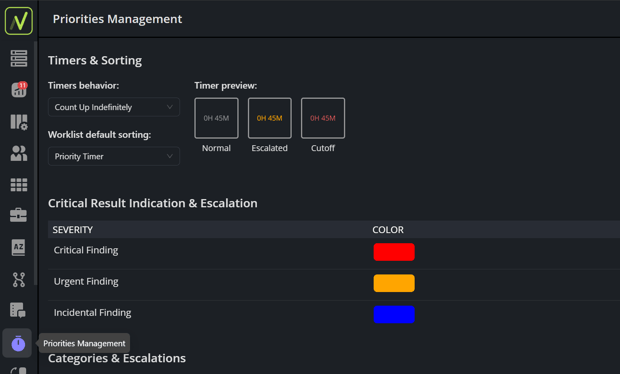Click the Escalated timer preview box
This screenshot has width=620, height=374.
pos(270,118)
